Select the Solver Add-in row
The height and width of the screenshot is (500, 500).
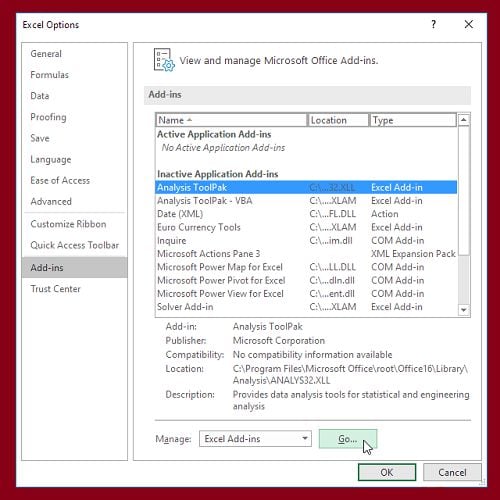click(x=306, y=307)
